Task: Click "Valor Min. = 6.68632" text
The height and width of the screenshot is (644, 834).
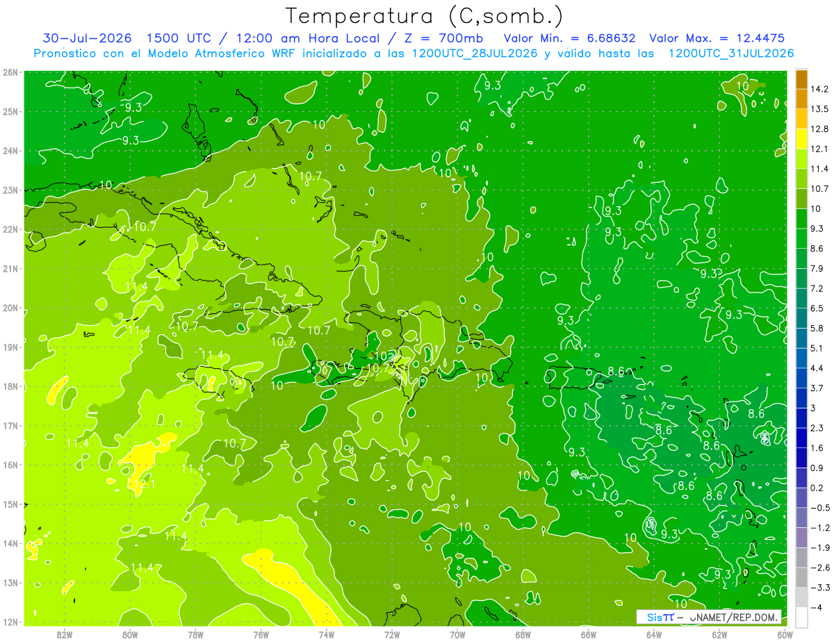Action: pyautogui.click(x=569, y=38)
